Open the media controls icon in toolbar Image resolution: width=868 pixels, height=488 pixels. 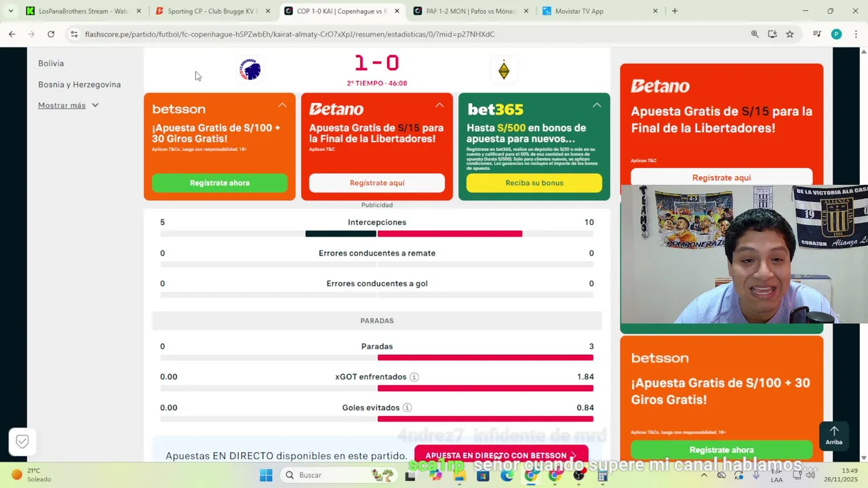pos(817,34)
